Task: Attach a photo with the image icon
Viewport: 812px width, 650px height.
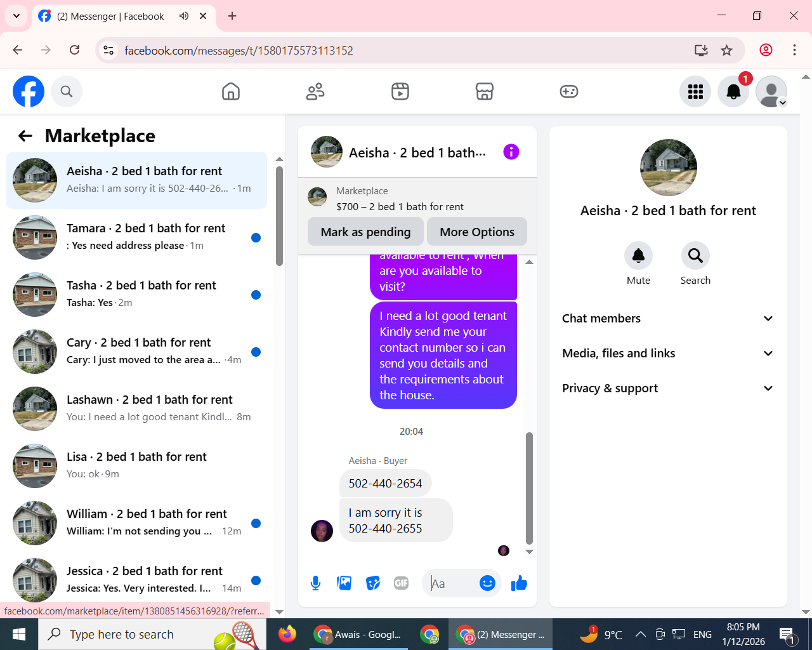Action: click(344, 583)
